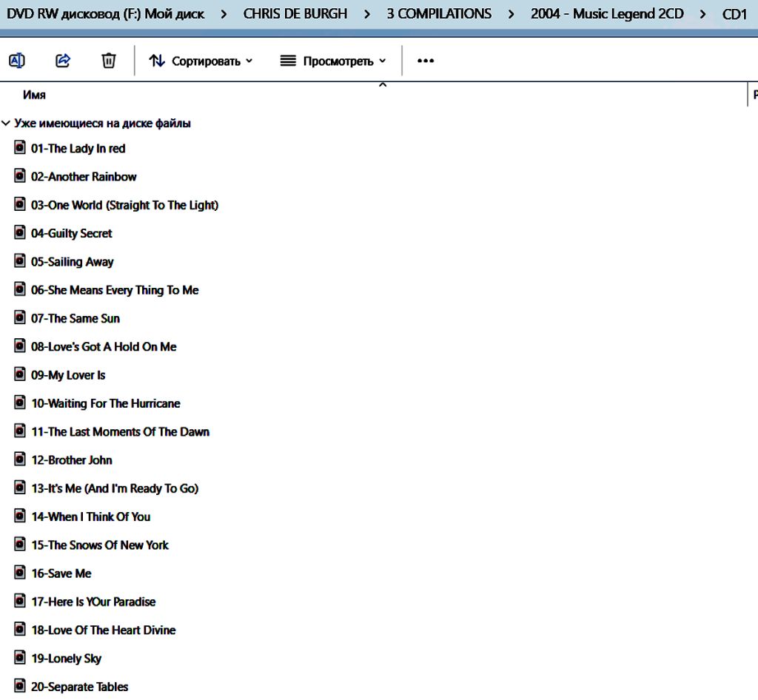Select '03-One World (Straight To The Light)' file name
Screen dimensions: 758x700
click(x=124, y=205)
